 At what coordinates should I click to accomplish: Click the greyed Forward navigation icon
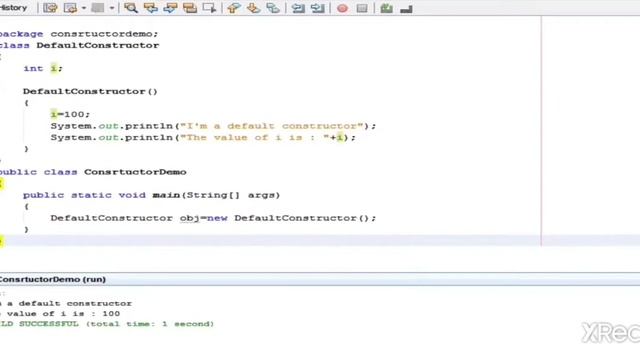pyautogui.click(x=98, y=8)
